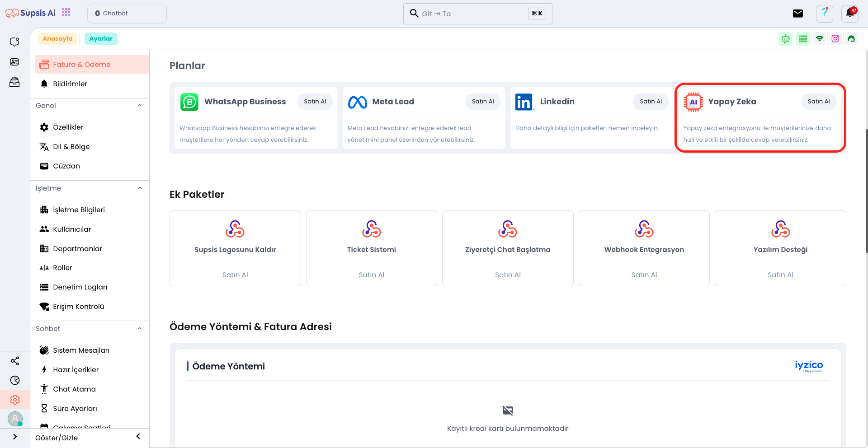
Task: Click the green wifi connection icon
Action: pyautogui.click(x=820, y=39)
